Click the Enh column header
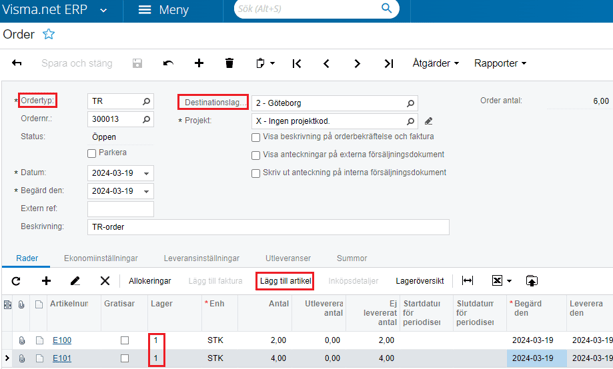613x369 pixels. pos(219,313)
